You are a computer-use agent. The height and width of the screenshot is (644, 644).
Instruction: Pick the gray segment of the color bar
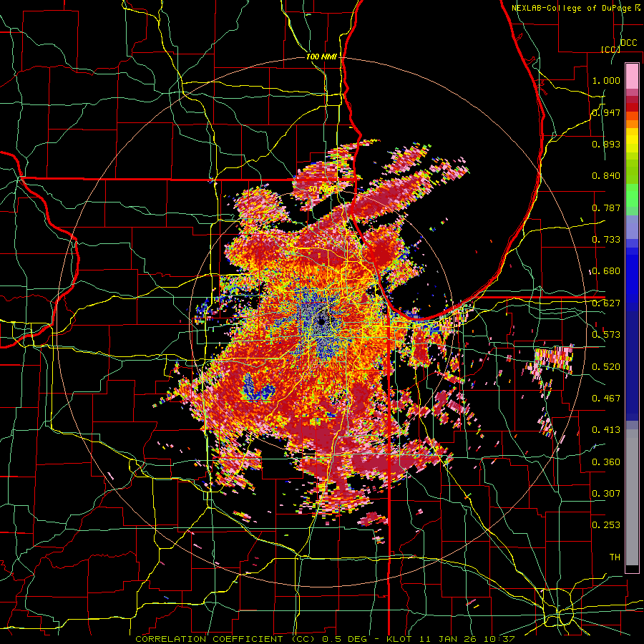632,497
